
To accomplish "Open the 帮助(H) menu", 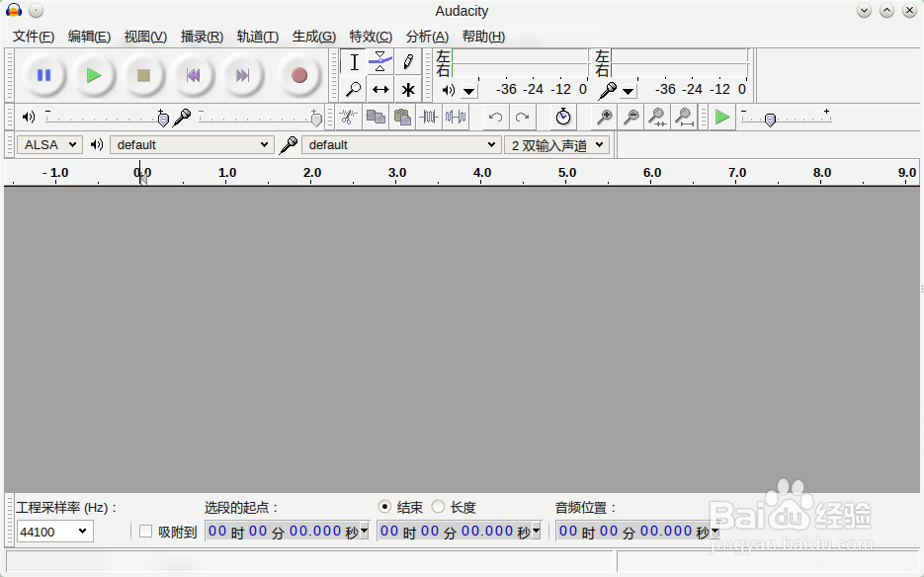I will point(483,37).
